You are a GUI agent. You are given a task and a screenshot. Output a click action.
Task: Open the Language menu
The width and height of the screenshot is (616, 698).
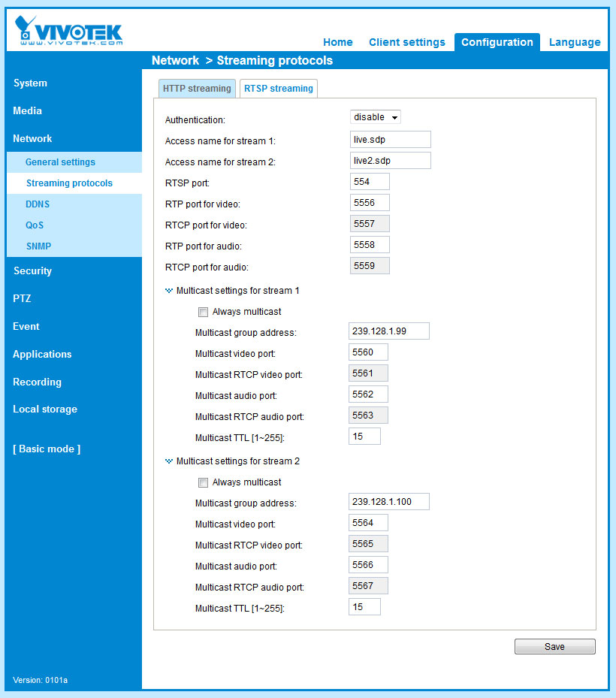(575, 42)
